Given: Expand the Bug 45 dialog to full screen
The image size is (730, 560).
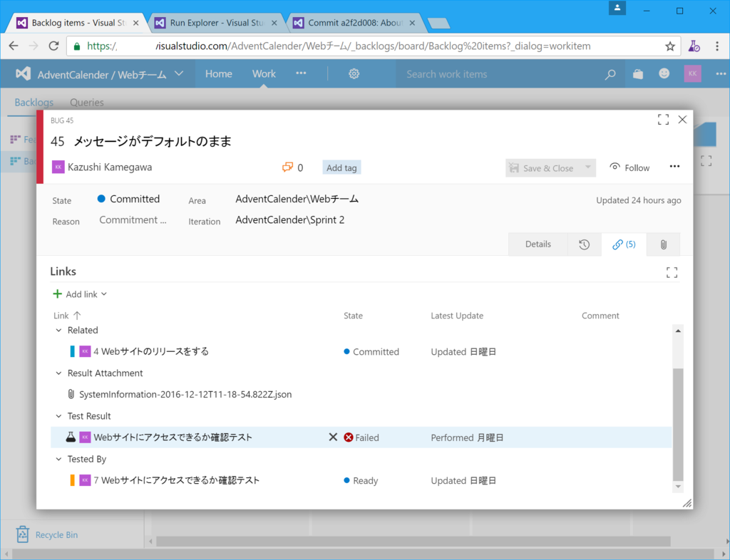Looking at the screenshot, I should 663,119.
